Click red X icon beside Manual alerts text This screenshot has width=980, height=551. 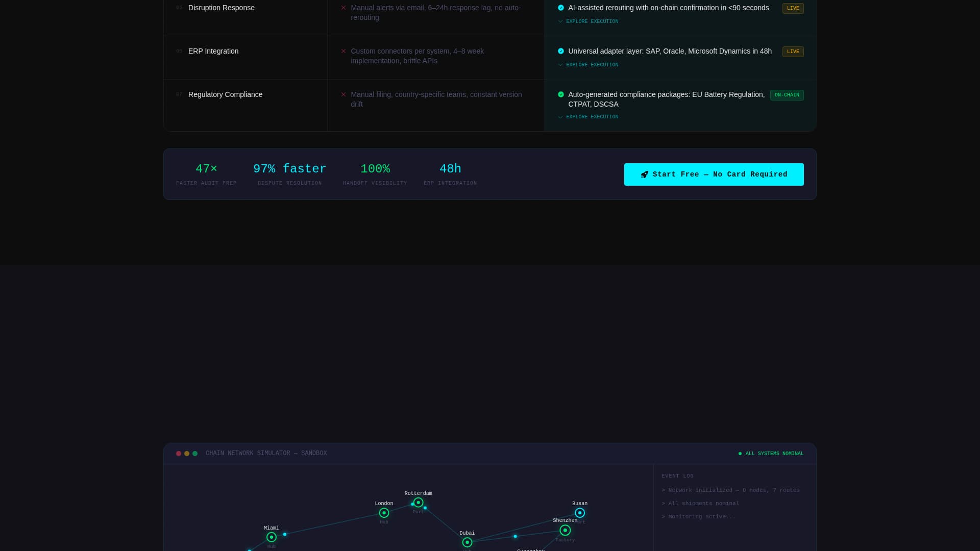(x=344, y=8)
